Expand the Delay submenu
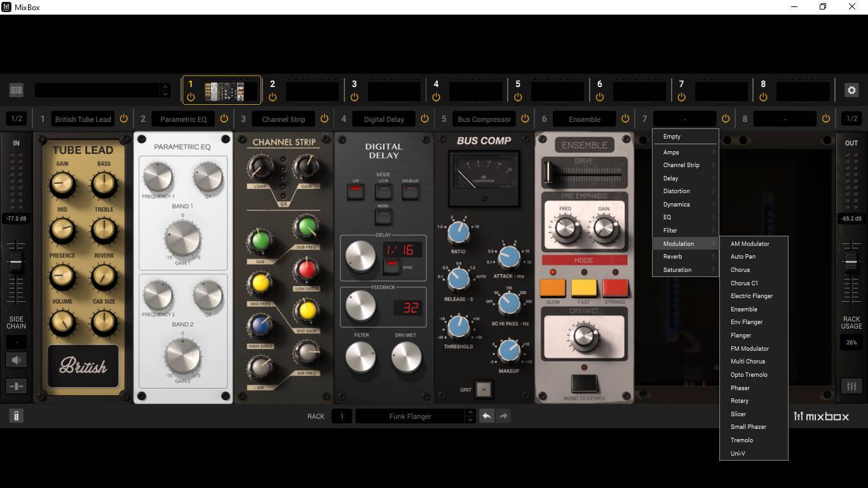 point(686,179)
